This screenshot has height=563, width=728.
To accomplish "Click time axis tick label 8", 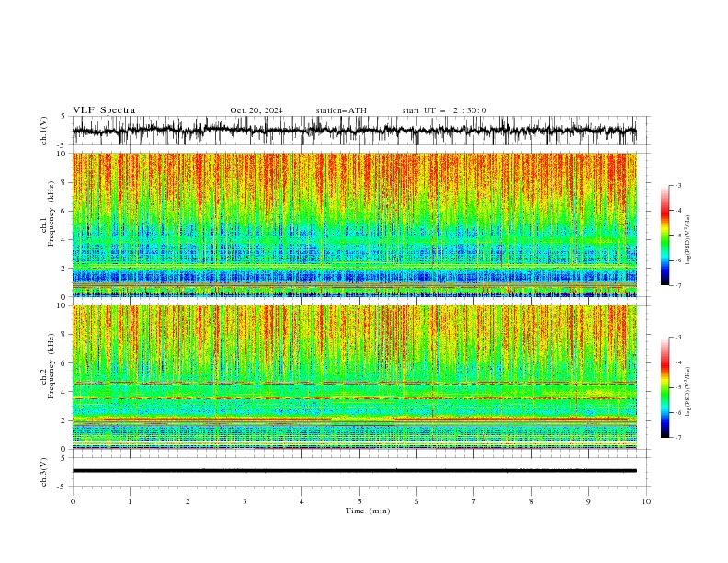I will point(531,501).
